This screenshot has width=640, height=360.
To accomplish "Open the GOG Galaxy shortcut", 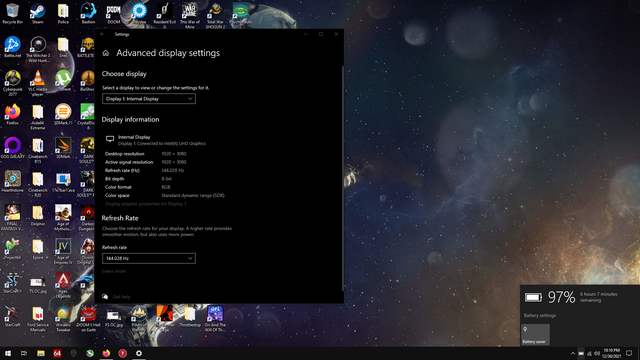I will click(12, 148).
